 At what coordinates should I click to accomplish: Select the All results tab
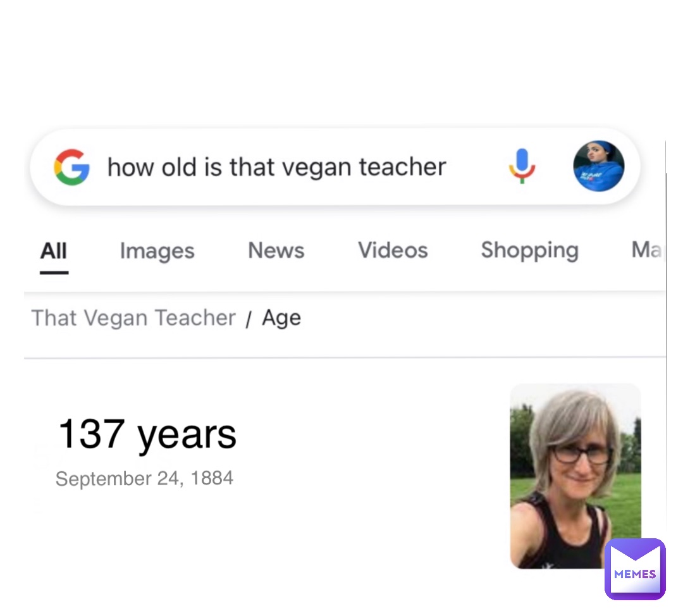(54, 251)
